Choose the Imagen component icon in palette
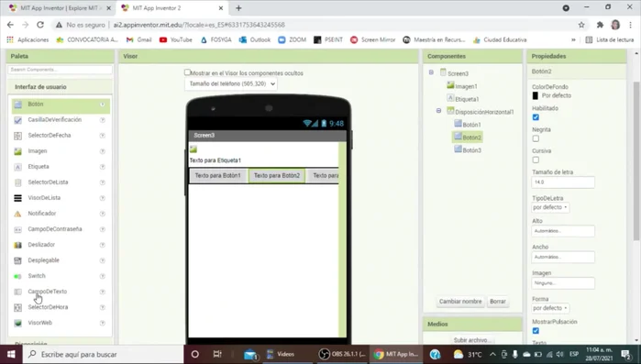 pyautogui.click(x=18, y=151)
